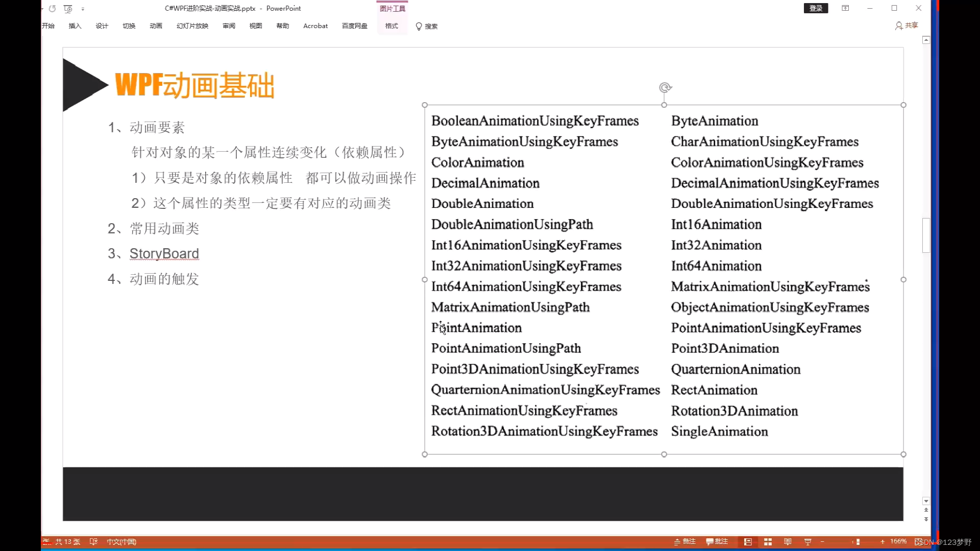Switch to the 切换 (Transitions) tab
Viewport: 980px width, 551px height.
point(129,26)
